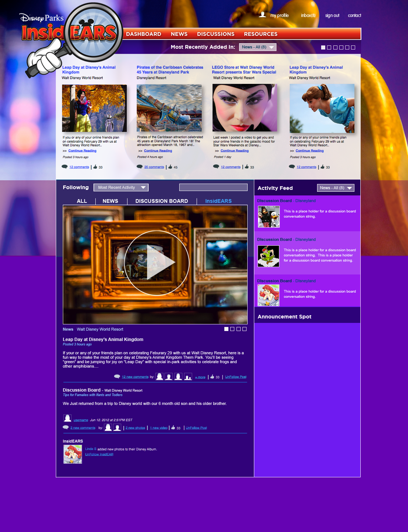This screenshot has width=408, height=532.
Task: Open my profile user icon
Action: (262, 15)
